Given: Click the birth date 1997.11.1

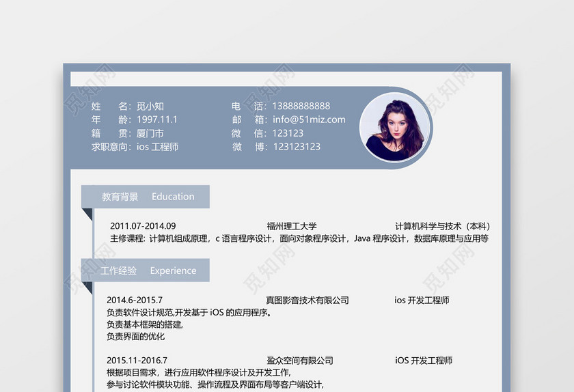Looking at the screenshot, I should point(157,120).
